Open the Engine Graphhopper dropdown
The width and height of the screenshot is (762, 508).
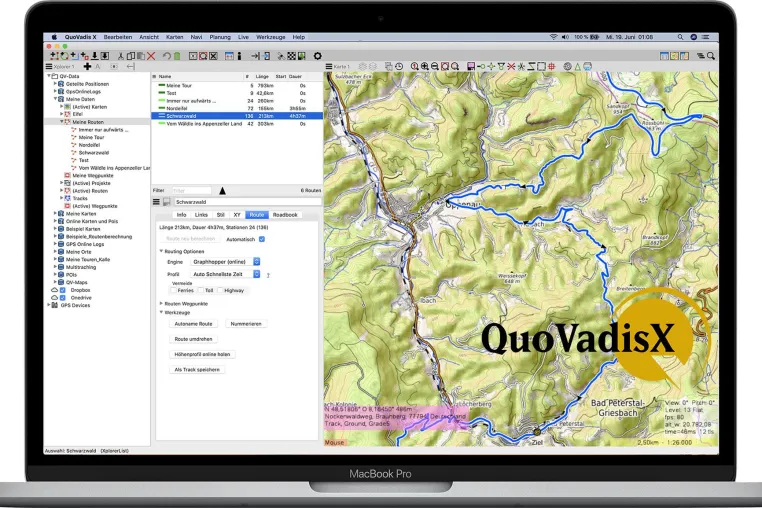226,262
